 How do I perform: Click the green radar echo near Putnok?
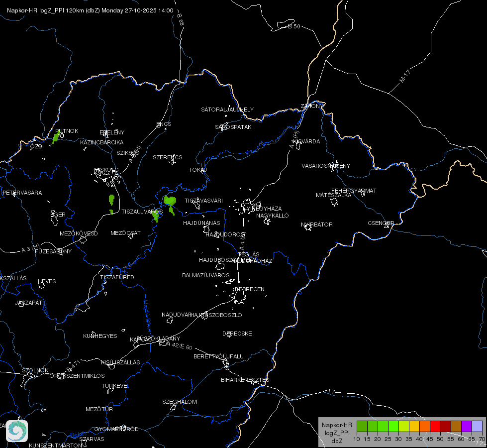56,136
